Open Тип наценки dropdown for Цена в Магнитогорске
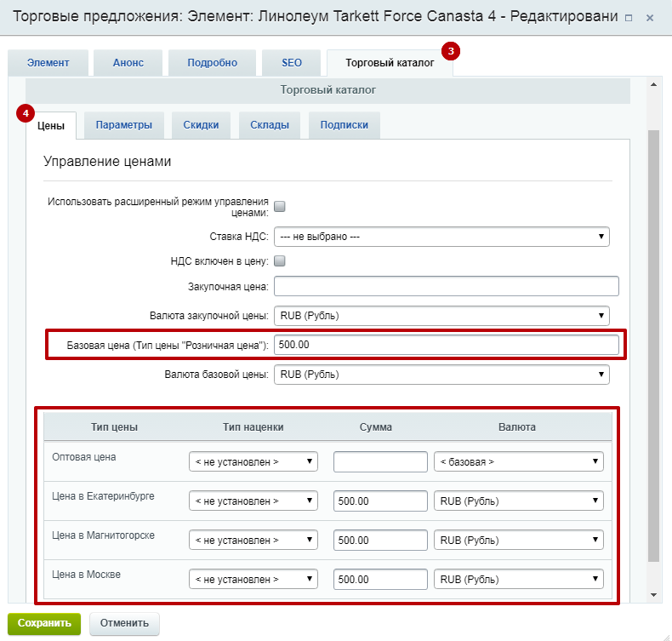This screenshot has height=641, width=672. point(253,540)
